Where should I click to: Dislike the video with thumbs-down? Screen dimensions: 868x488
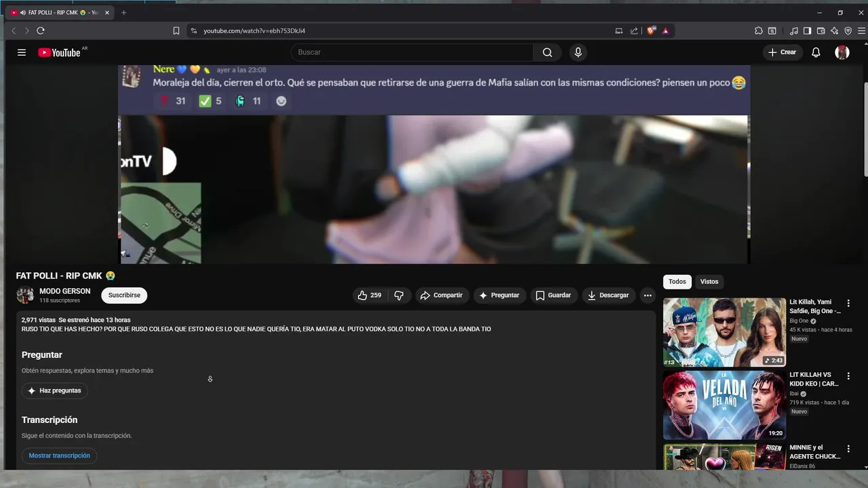pos(399,296)
